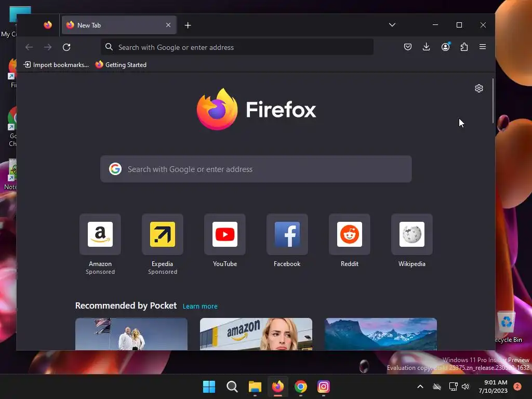Save to Pocket icon
The image size is (532, 399).
coord(408,47)
